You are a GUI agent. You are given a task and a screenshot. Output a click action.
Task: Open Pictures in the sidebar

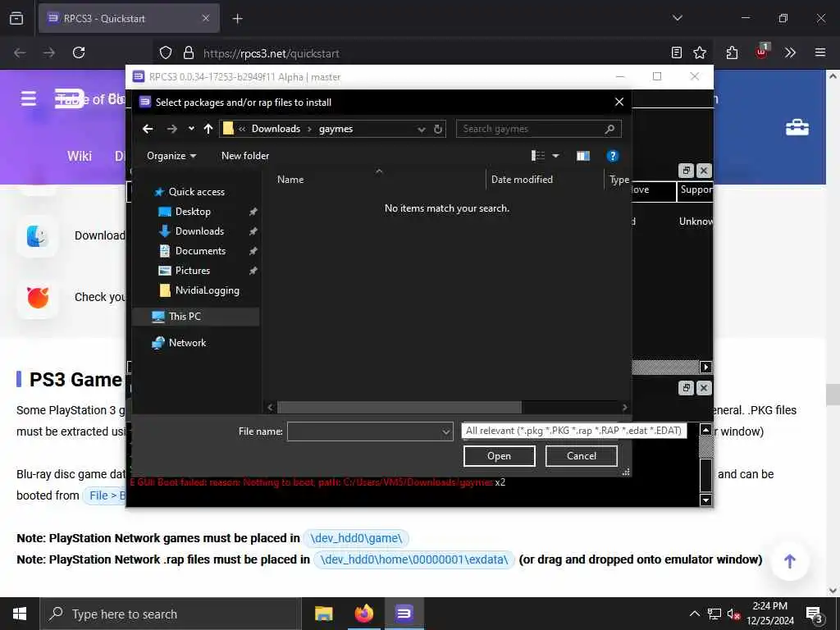(192, 271)
